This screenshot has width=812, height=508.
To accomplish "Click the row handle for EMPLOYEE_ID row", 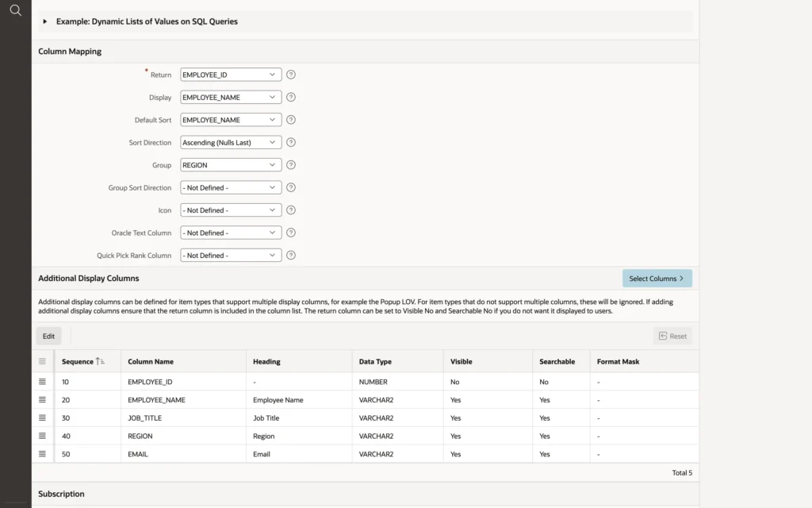I will (43, 382).
